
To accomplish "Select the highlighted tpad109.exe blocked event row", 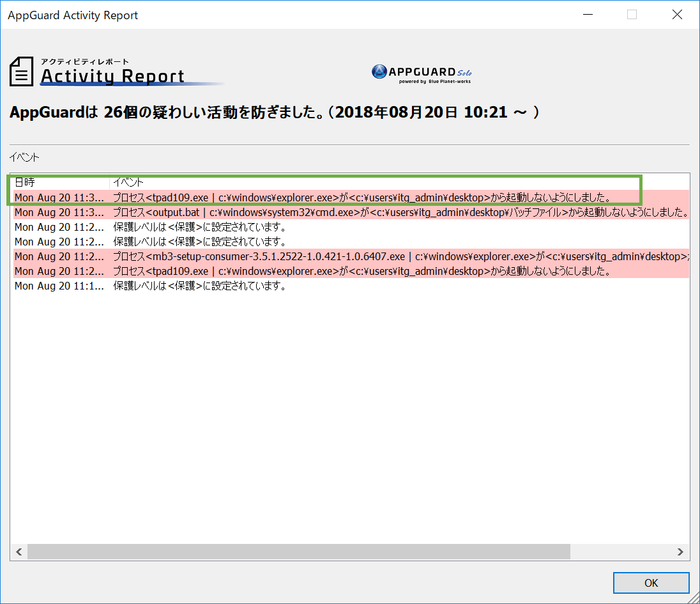I will click(255, 197).
